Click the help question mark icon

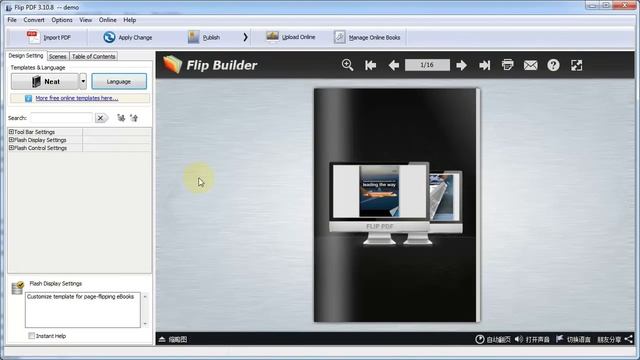[x=553, y=65]
